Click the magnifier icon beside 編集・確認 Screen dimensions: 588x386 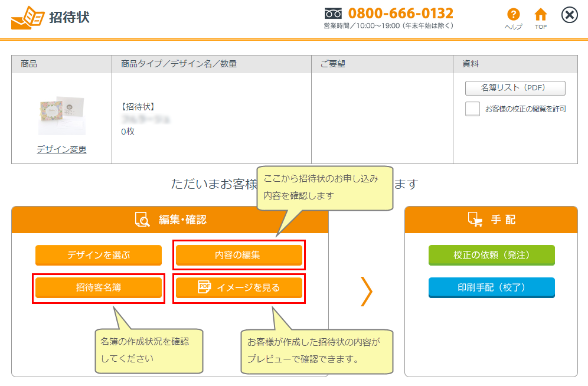[x=142, y=220]
